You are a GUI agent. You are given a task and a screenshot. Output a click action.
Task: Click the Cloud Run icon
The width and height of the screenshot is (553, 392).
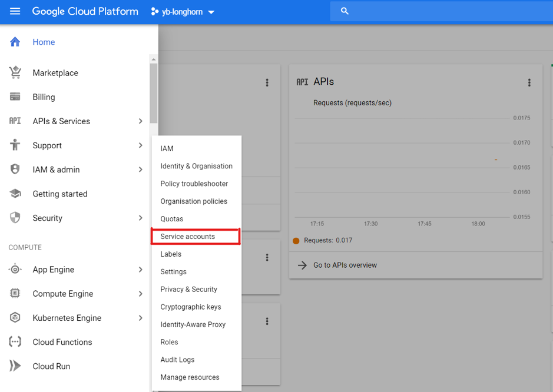pyautogui.click(x=15, y=366)
